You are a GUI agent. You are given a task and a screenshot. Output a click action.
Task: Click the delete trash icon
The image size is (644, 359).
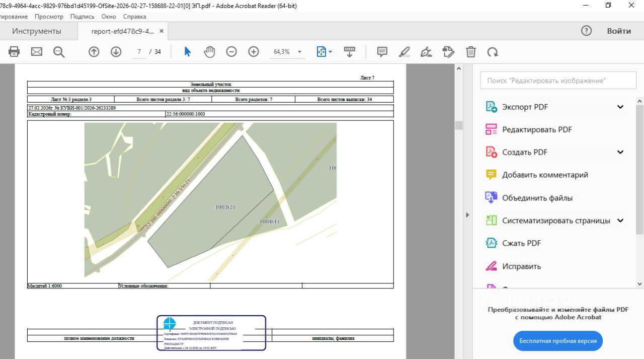470,51
